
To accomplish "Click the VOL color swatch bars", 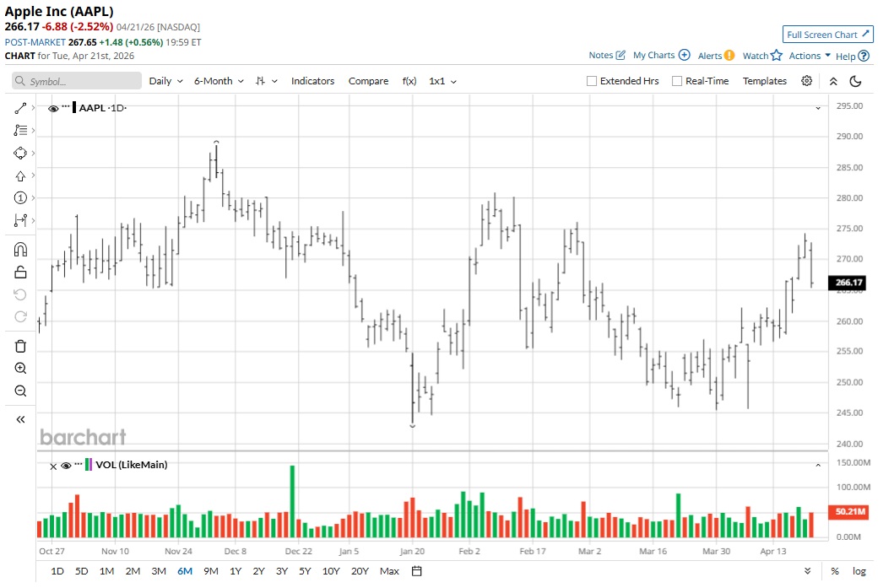I will (x=88, y=465).
